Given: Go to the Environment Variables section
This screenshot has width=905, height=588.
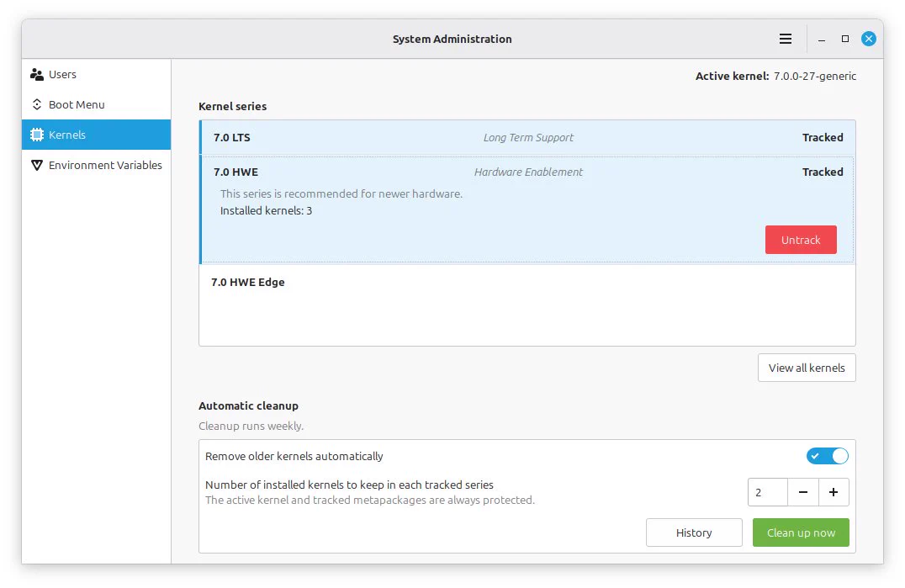Looking at the screenshot, I should [x=97, y=165].
